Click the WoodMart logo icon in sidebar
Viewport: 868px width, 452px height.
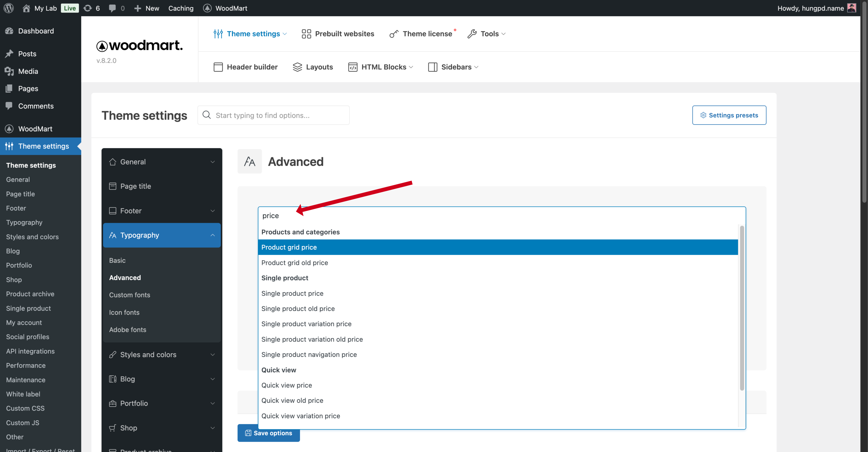click(x=9, y=129)
